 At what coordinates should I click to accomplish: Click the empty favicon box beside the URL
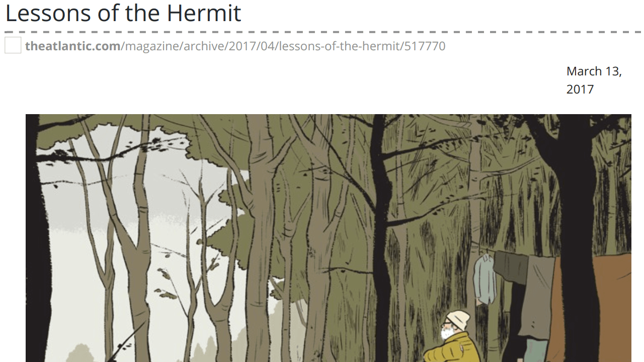(13, 46)
